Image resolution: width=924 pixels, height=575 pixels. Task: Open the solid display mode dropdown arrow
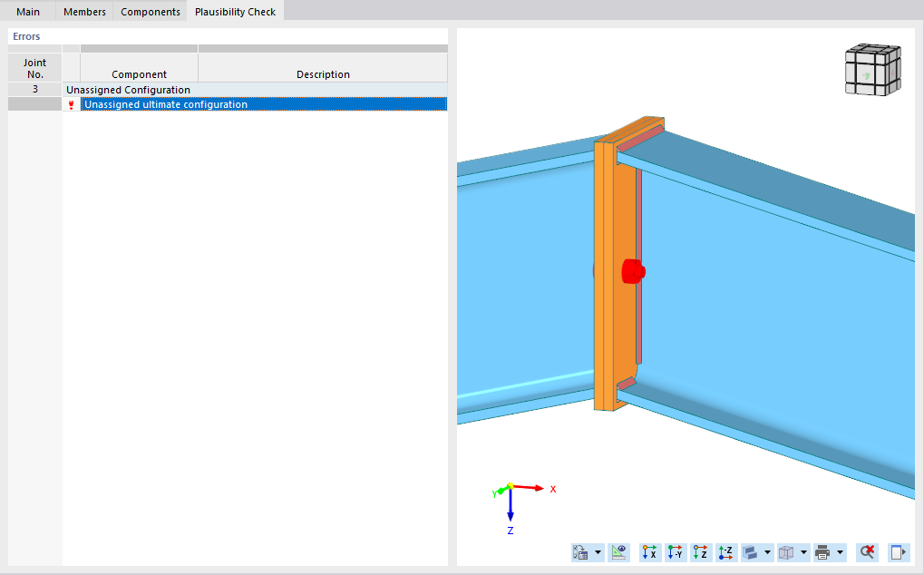(x=767, y=552)
